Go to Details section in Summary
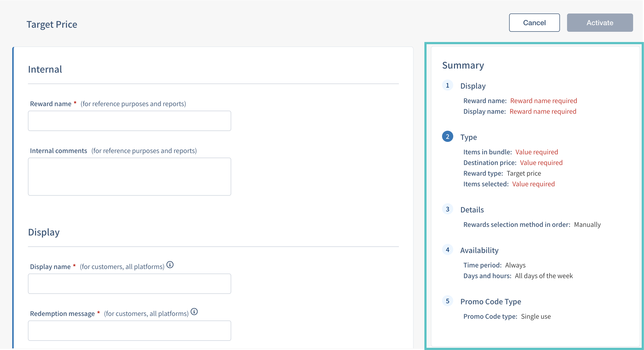Image resolution: width=644 pixels, height=350 pixels. click(x=472, y=210)
